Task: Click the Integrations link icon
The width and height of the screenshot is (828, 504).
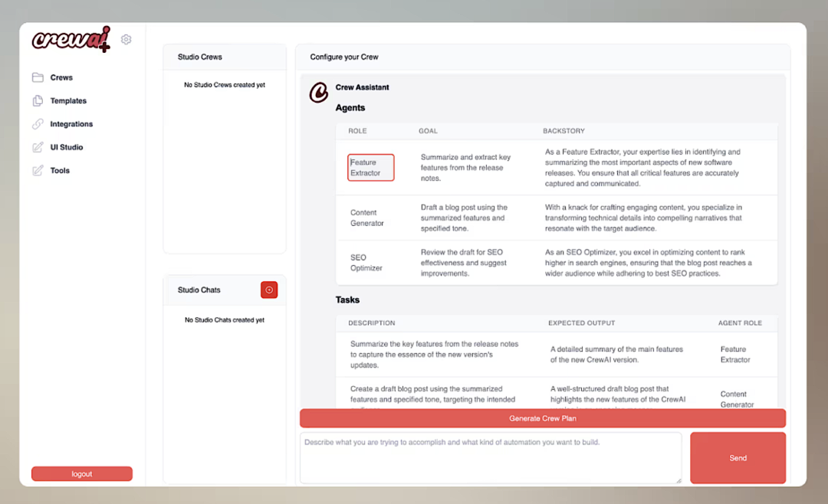Action: tap(38, 124)
